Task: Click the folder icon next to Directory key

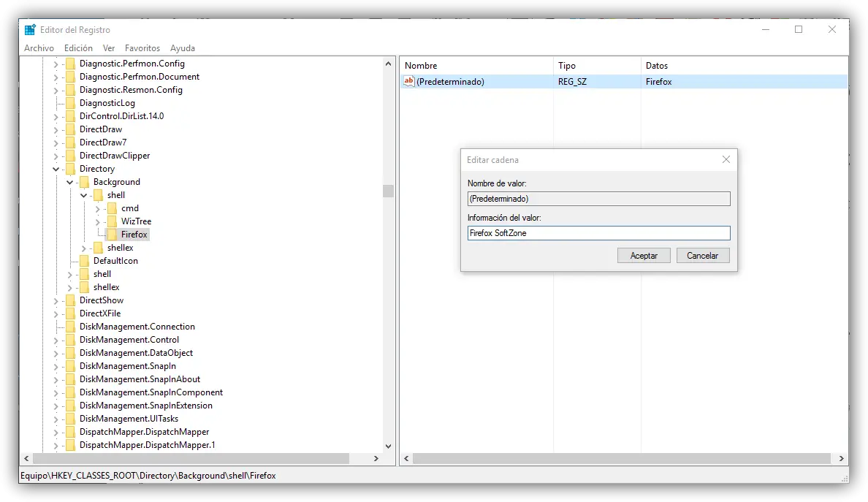Action: click(70, 169)
